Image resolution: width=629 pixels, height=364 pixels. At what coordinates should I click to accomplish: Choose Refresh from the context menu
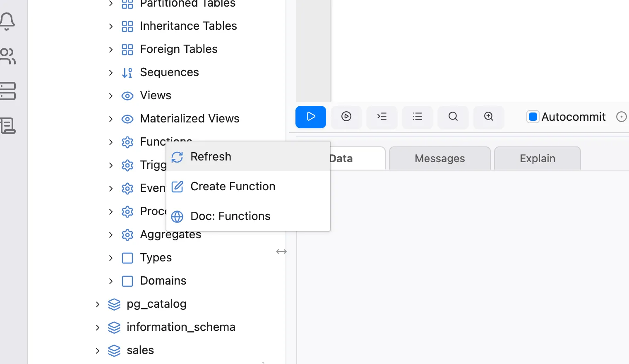tap(248, 157)
